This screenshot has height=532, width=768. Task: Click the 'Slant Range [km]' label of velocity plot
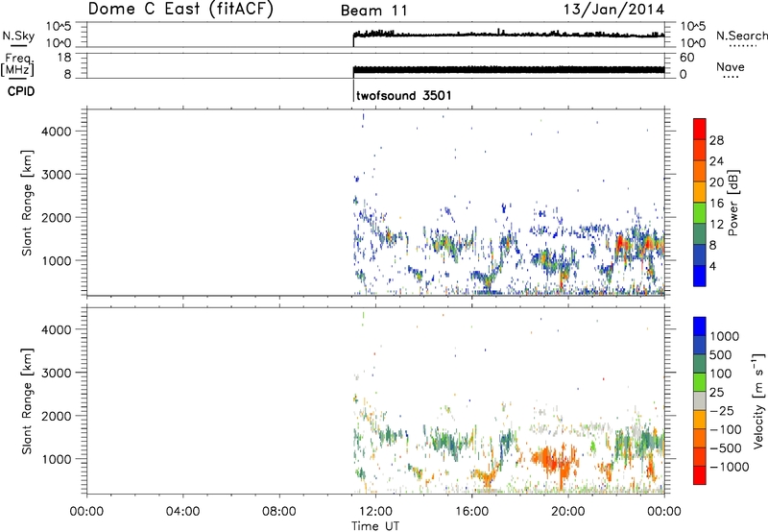click(x=27, y=401)
